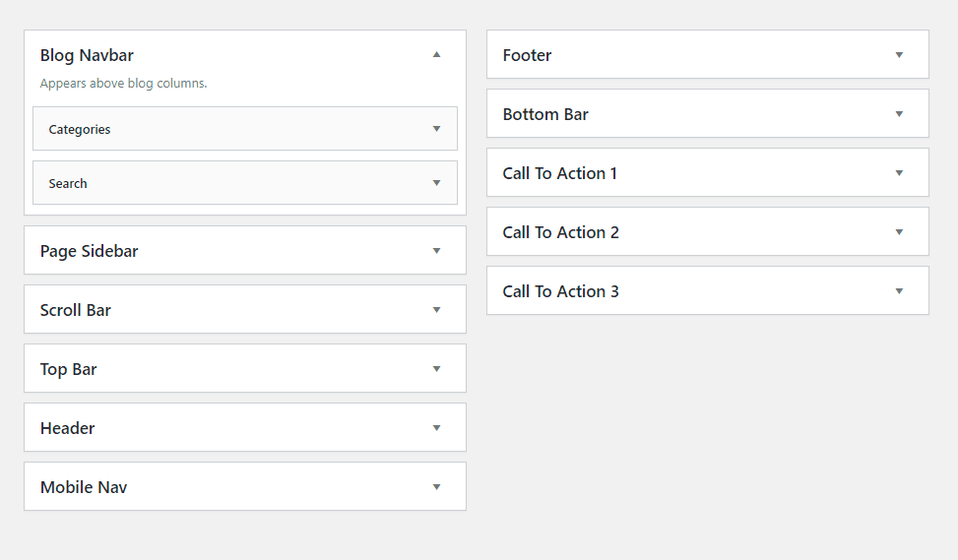The image size is (958, 560).
Task: Click the Blog Navbar heading
Action: [87, 55]
